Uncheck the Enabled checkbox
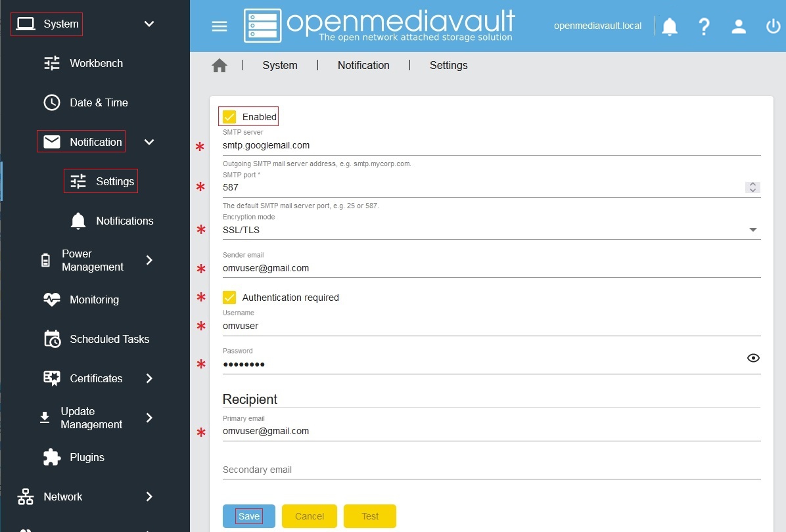Screen dimensions: 786x532 tap(229, 117)
